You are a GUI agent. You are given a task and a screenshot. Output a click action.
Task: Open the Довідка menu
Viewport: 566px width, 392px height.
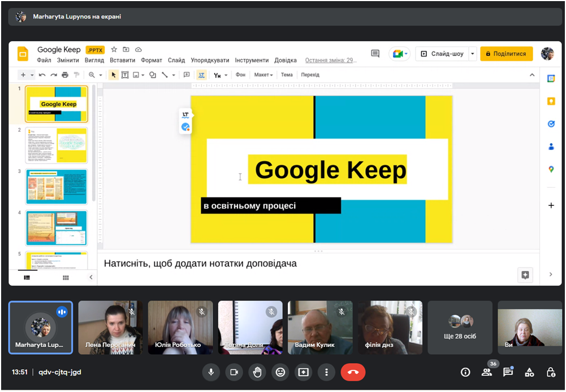(x=285, y=61)
